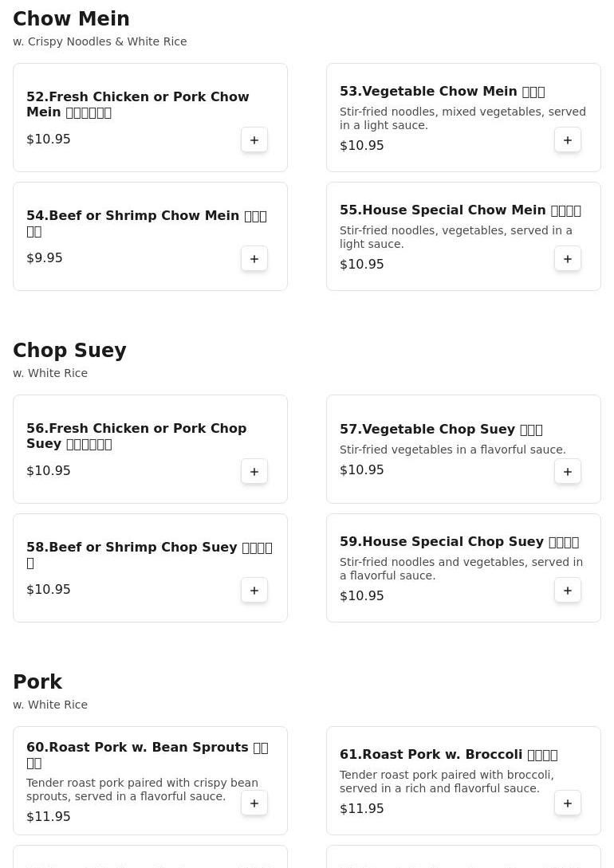Add Beef or Shrimp Chop Suey
This screenshot has height=868, width=614.
(254, 591)
